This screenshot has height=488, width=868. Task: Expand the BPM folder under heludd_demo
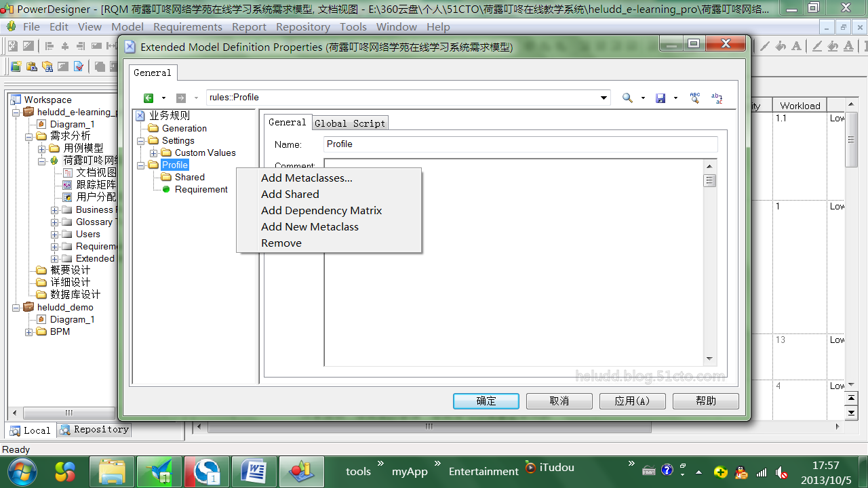pyautogui.click(x=28, y=332)
